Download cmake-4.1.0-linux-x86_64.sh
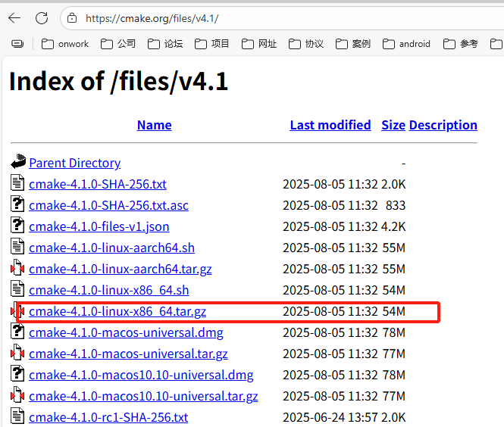This screenshot has width=504, height=427. pos(108,290)
